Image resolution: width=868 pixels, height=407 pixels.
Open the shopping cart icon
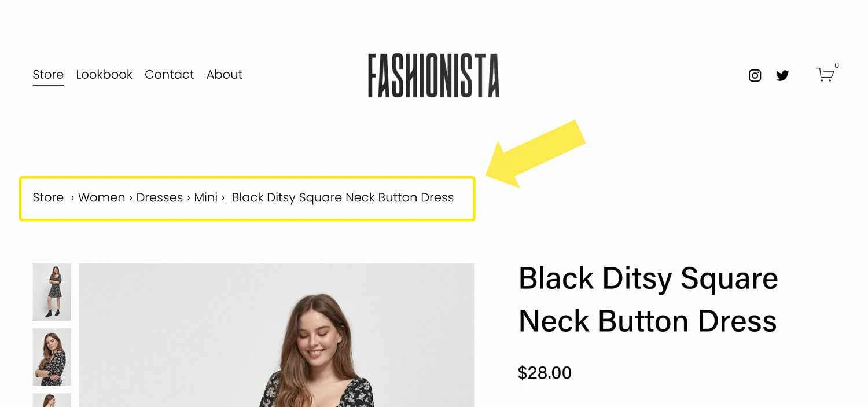[825, 75]
